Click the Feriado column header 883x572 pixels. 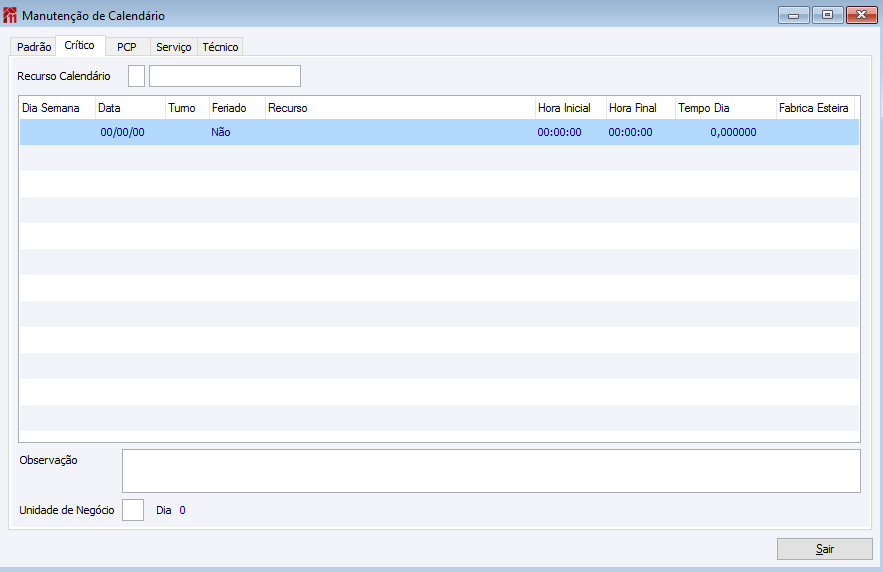237,108
